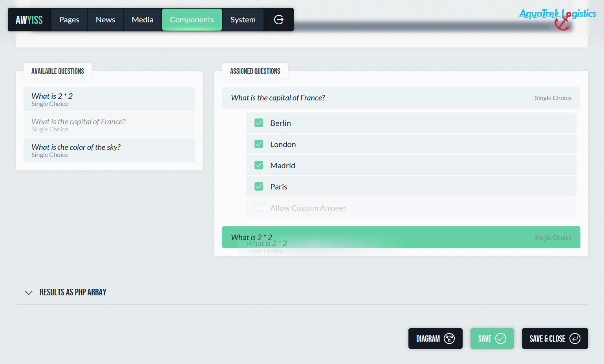
Task: Select available question about sky color
Action: 109,150
